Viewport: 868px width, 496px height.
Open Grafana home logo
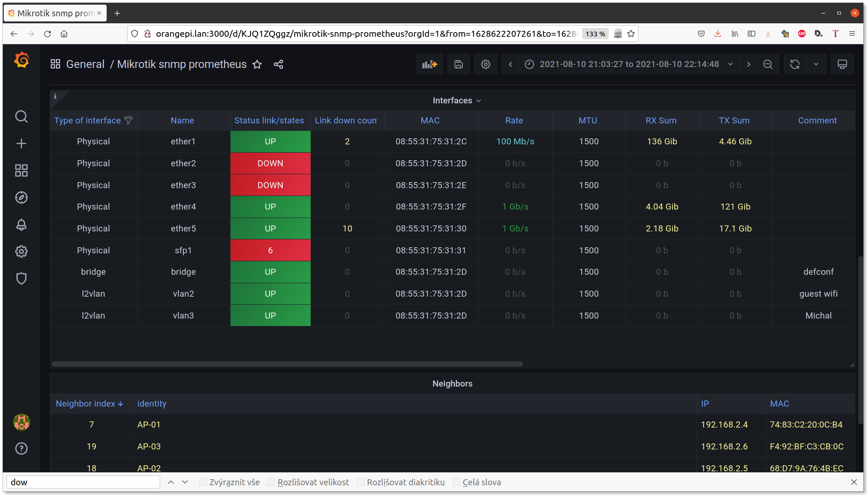21,60
